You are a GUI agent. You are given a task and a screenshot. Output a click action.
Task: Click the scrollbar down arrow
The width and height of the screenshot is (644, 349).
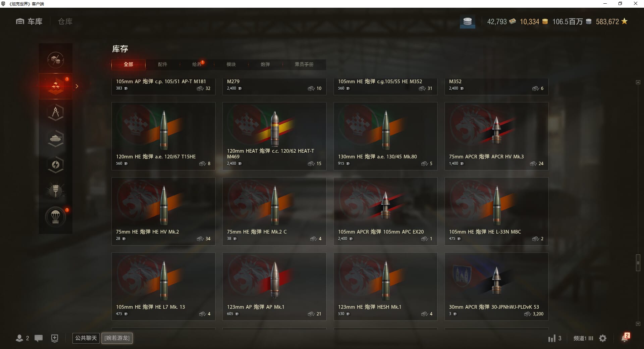click(x=638, y=324)
